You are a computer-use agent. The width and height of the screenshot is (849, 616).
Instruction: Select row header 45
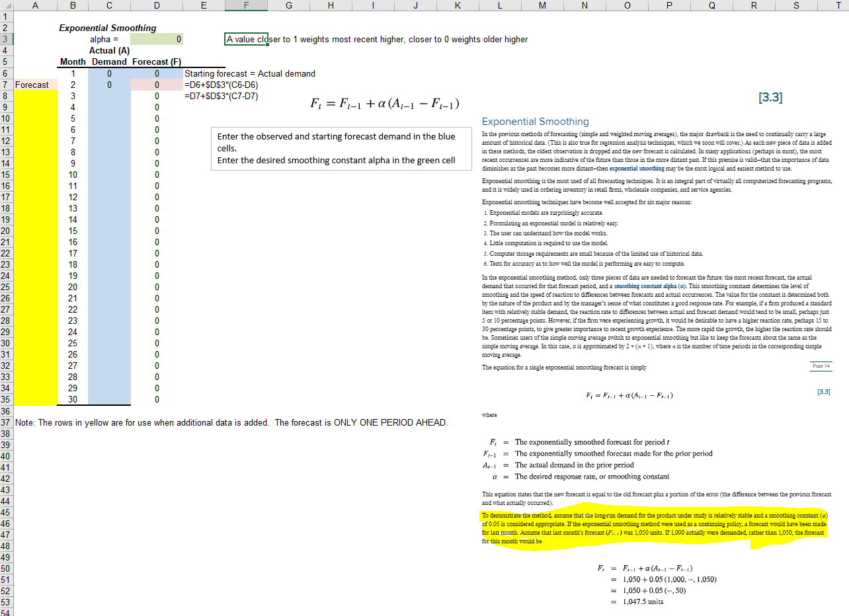click(7, 512)
